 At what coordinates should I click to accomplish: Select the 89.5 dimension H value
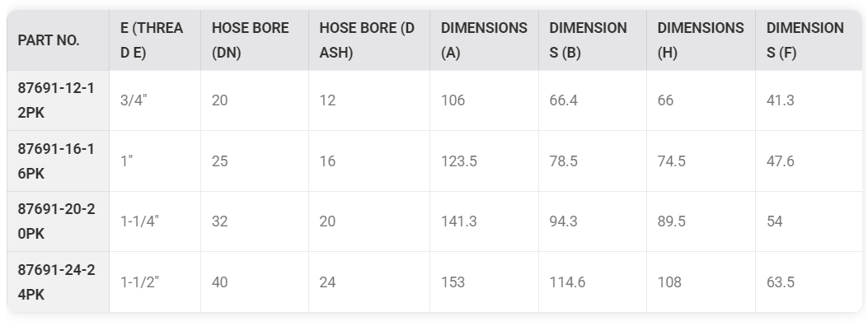pos(672,221)
